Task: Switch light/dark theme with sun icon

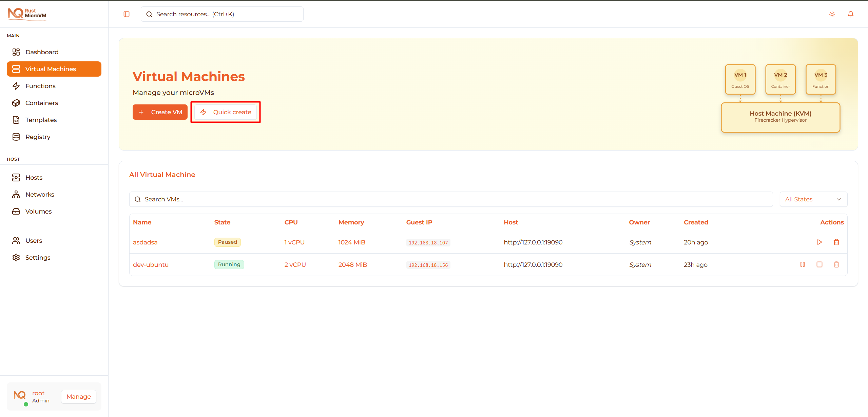Action: 832,14
